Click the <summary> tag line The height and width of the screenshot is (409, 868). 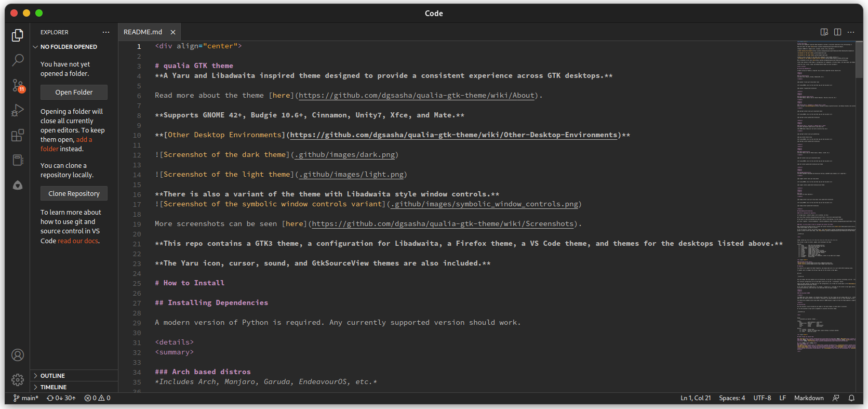(x=174, y=352)
